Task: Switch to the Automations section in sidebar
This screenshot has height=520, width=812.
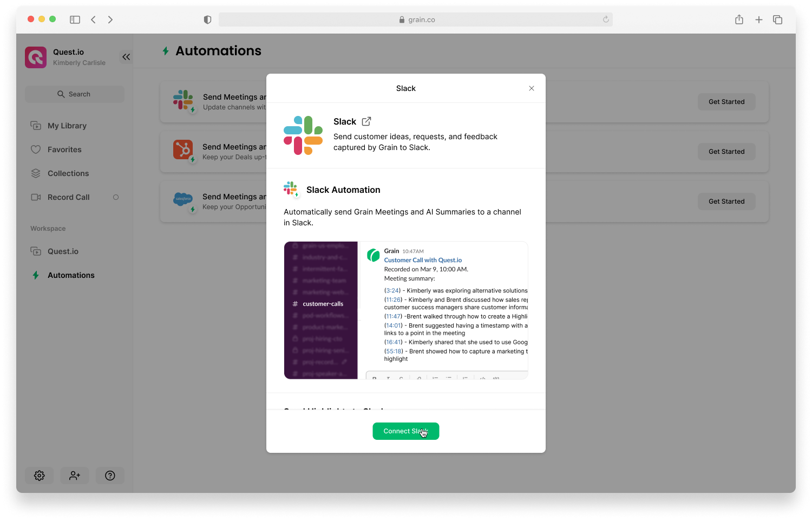Action: pos(70,275)
